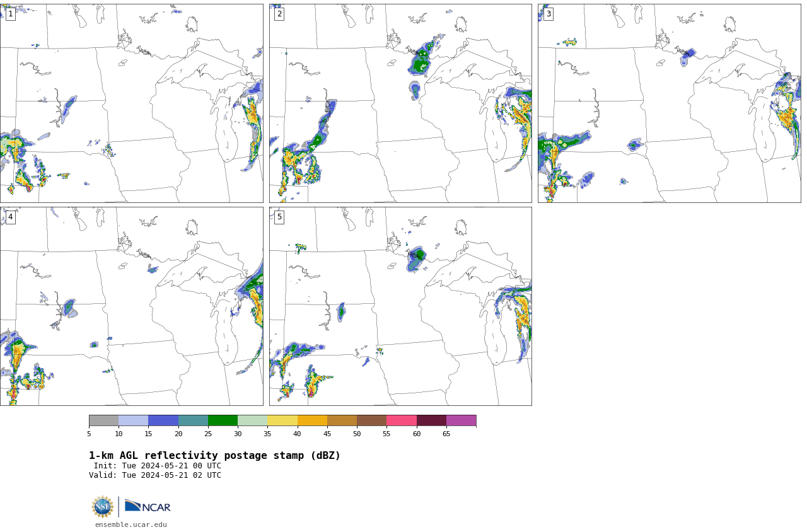Click the colorbar tick label 50
Viewport: 807px width, 532px height.
357,434
